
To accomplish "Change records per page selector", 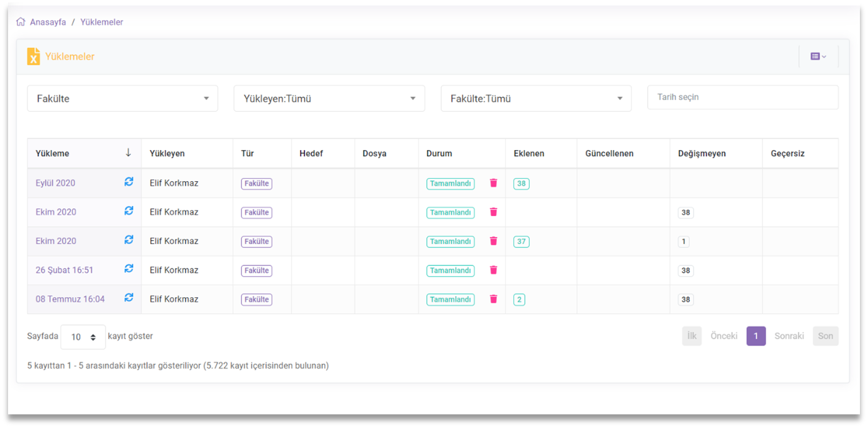I will 83,337.
